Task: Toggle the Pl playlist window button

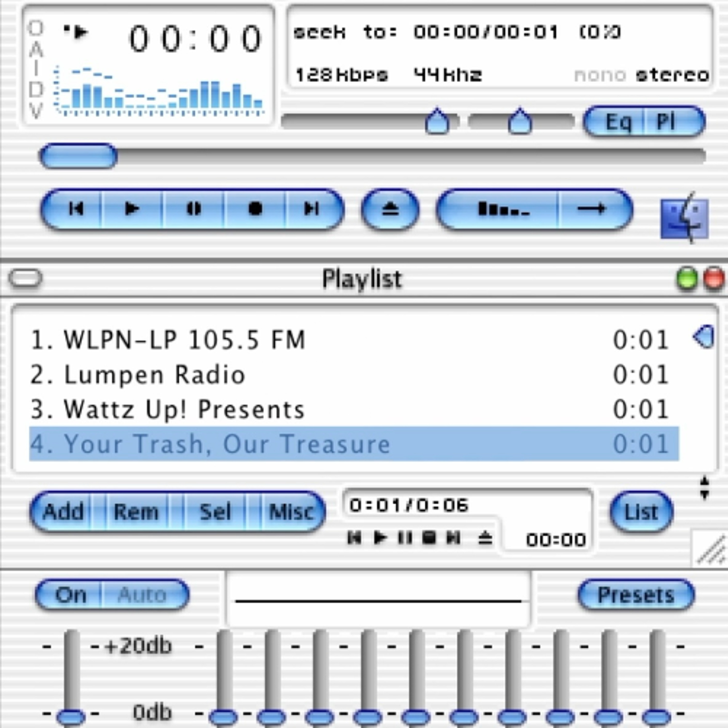Action: pyautogui.click(x=674, y=122)
